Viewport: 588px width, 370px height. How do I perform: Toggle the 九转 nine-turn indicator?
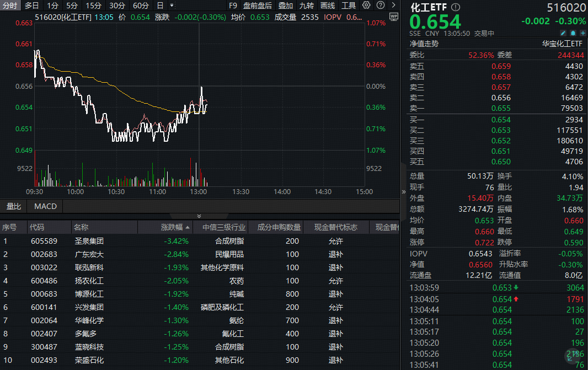(x=306, y=5)
